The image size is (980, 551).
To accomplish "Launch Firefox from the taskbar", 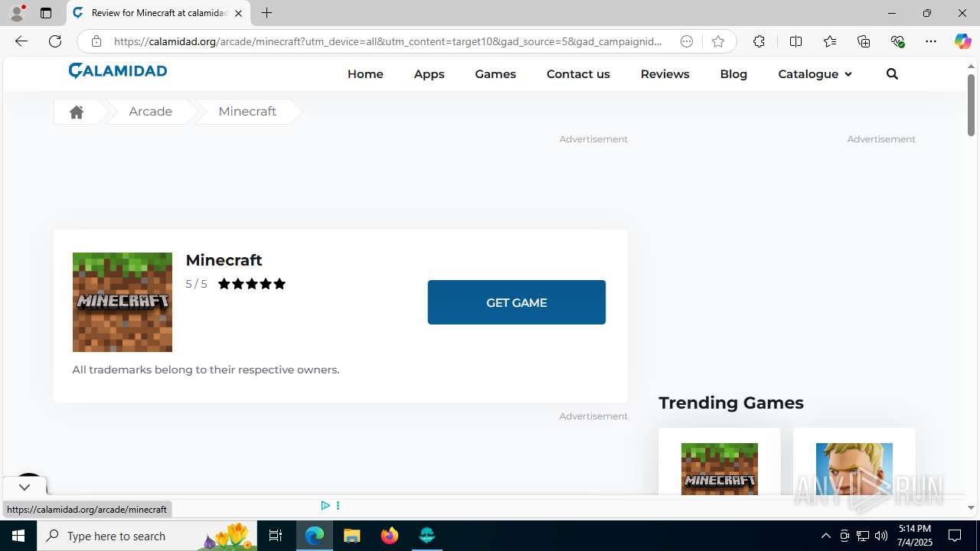I will click(x=390, y=536).
